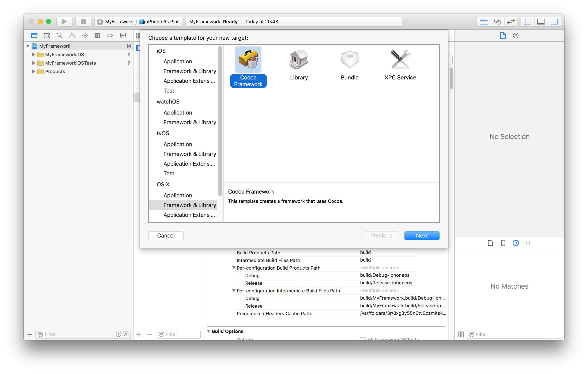Click the template category list scrollbar
588x374 pixels.
point(220,121)
